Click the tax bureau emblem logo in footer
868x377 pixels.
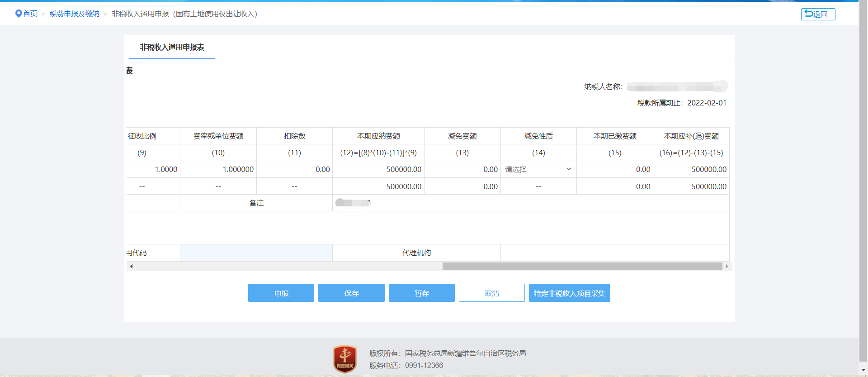(345, 359)
